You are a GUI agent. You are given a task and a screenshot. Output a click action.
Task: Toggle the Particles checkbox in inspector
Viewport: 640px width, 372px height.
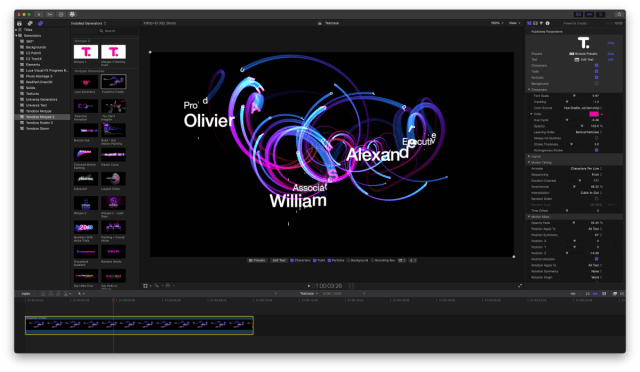click(x=596, y=78)
